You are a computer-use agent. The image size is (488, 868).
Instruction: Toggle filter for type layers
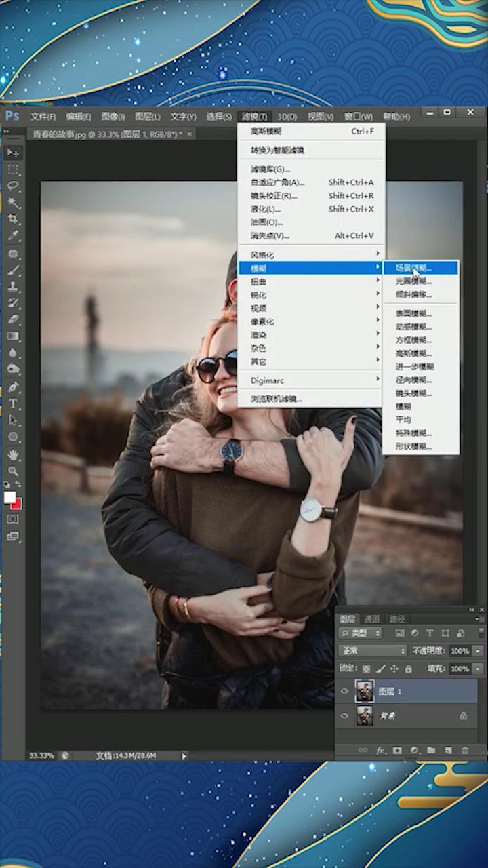click(x=430, y=633)
